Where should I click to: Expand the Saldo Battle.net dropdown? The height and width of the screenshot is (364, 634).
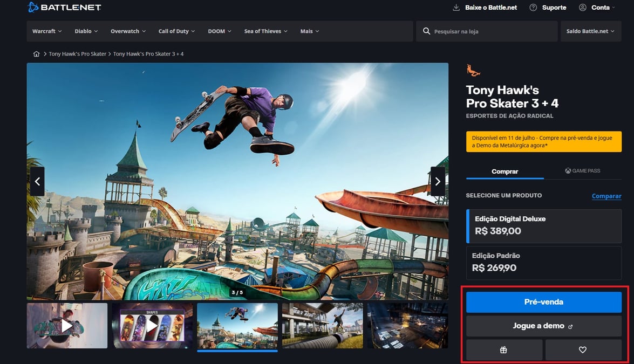tap(590, 31)
